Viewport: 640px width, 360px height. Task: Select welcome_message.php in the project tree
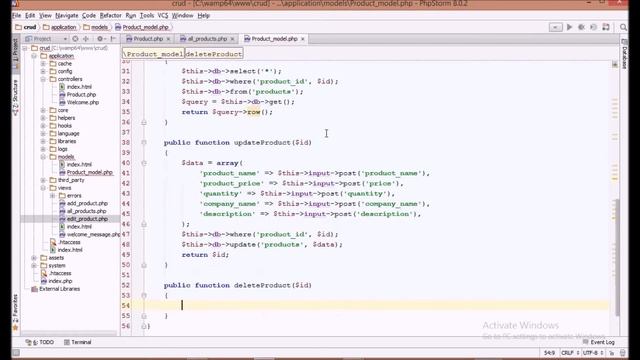93,234
